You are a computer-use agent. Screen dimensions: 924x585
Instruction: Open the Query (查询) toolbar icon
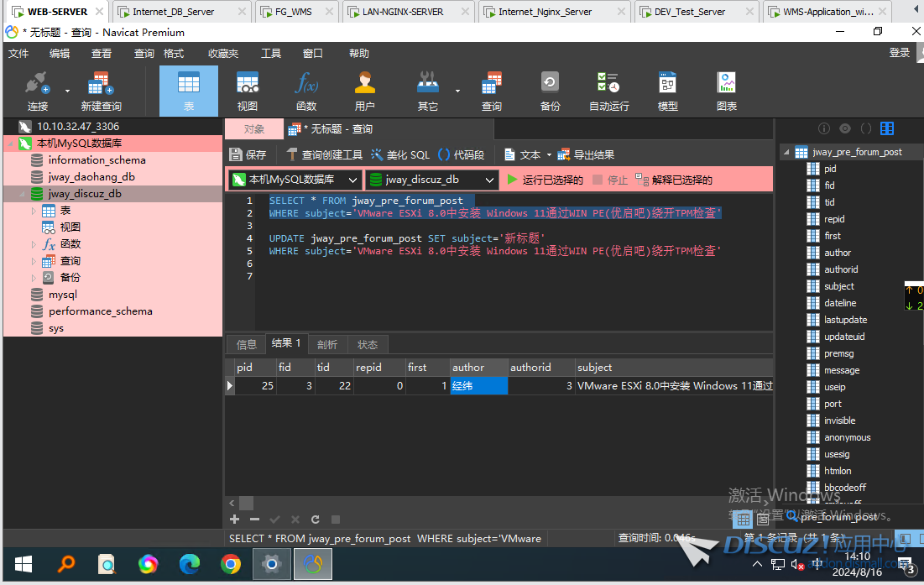tap(492, 91)
